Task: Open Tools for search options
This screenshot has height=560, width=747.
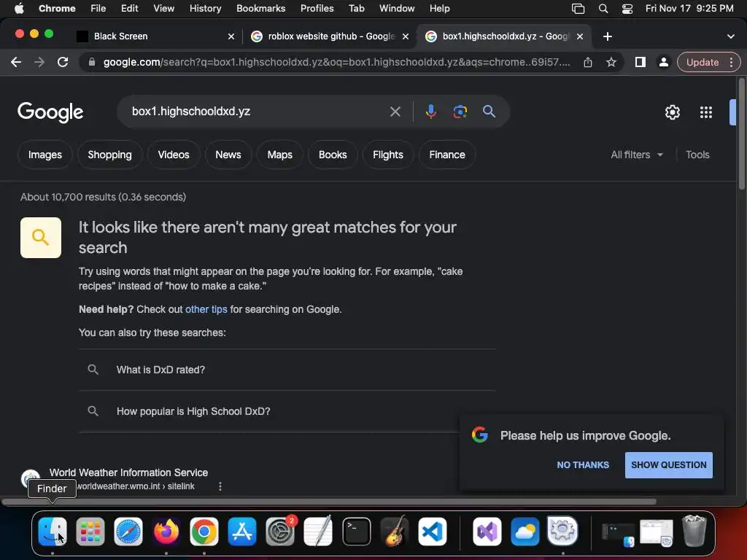Action: [x=697, y=155]
